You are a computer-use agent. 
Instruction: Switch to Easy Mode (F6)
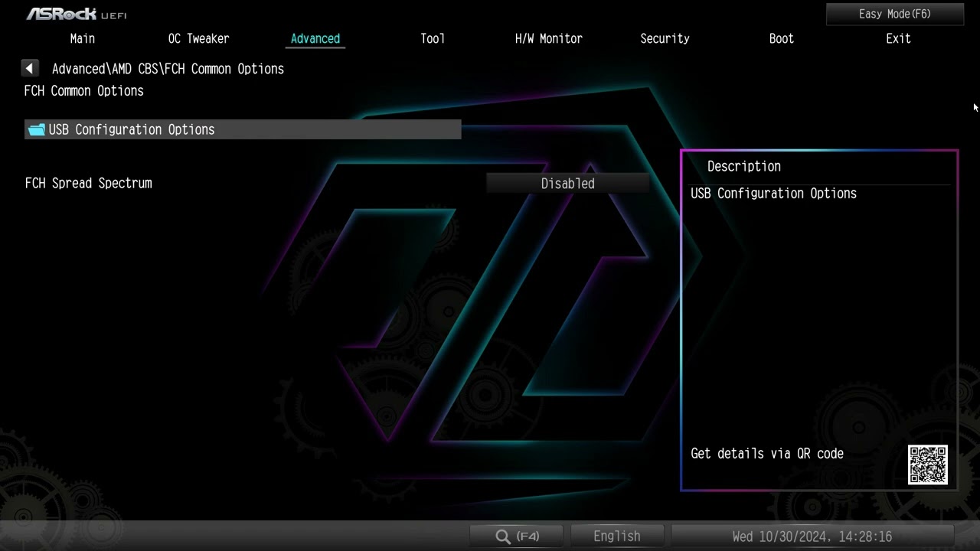point(895,14)
